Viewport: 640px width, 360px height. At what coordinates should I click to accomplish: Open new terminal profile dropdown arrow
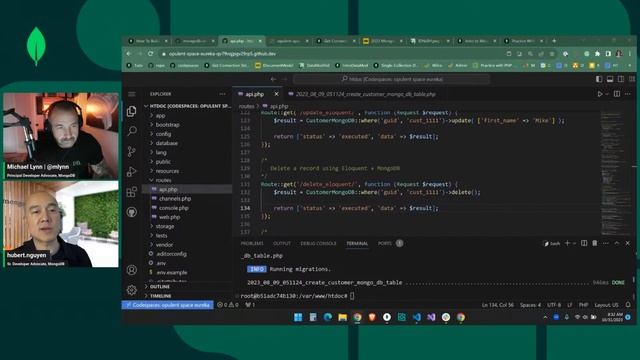(x=574, y=243)
